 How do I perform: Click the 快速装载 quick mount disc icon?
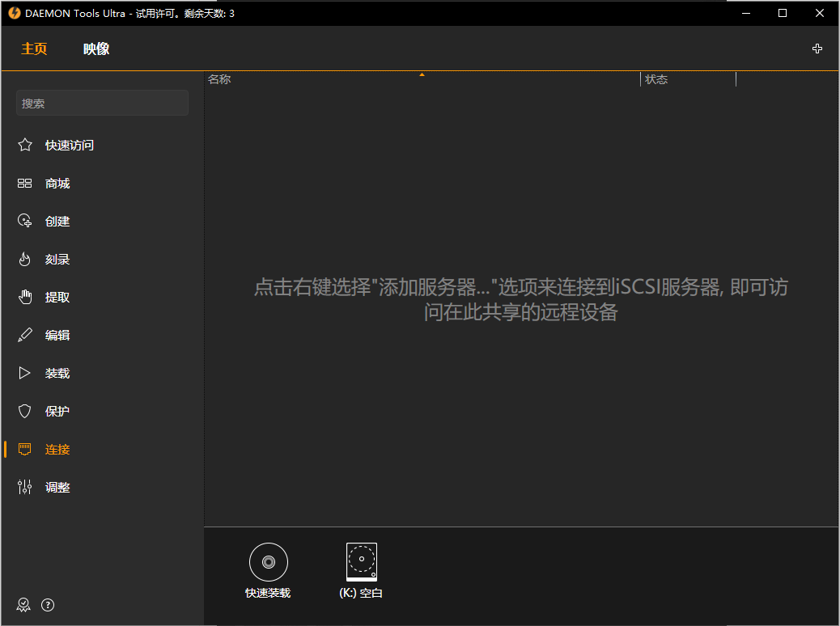pyautogui.click(x=268, y=561)
